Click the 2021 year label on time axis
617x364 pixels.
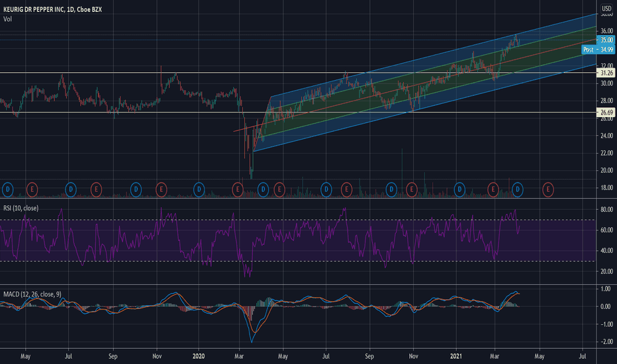tap(456, 356)
